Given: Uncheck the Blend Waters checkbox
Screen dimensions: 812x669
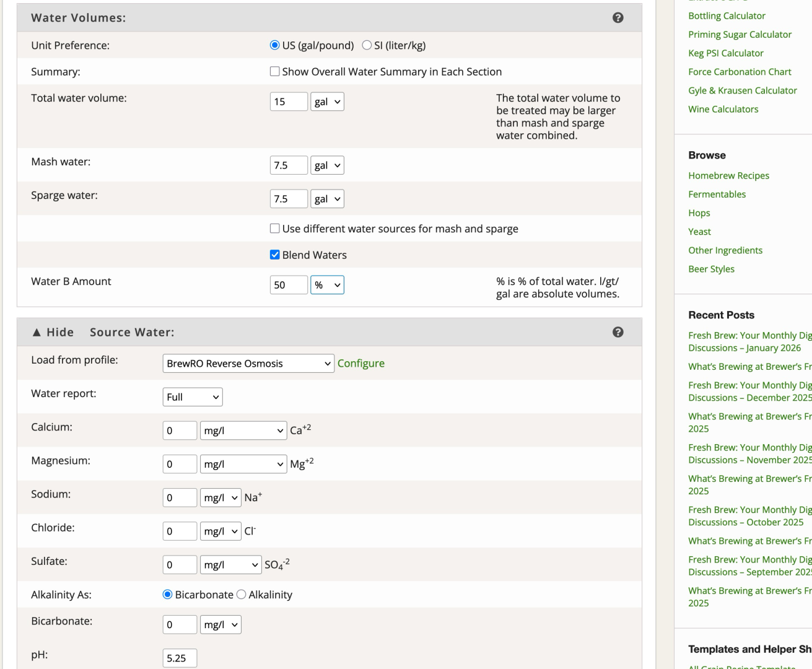Looking at the screenshot, I should [275, 255].
